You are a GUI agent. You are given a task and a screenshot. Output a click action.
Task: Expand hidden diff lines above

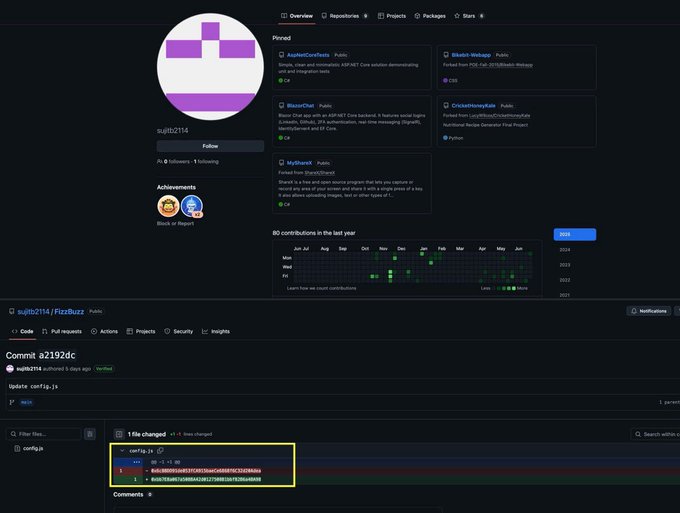137,462
